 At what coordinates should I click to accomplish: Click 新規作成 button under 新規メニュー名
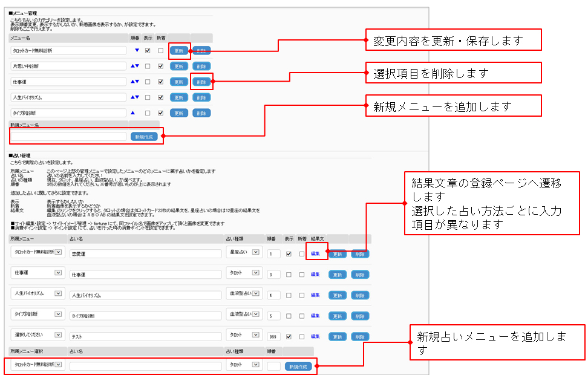click(144, 137)
